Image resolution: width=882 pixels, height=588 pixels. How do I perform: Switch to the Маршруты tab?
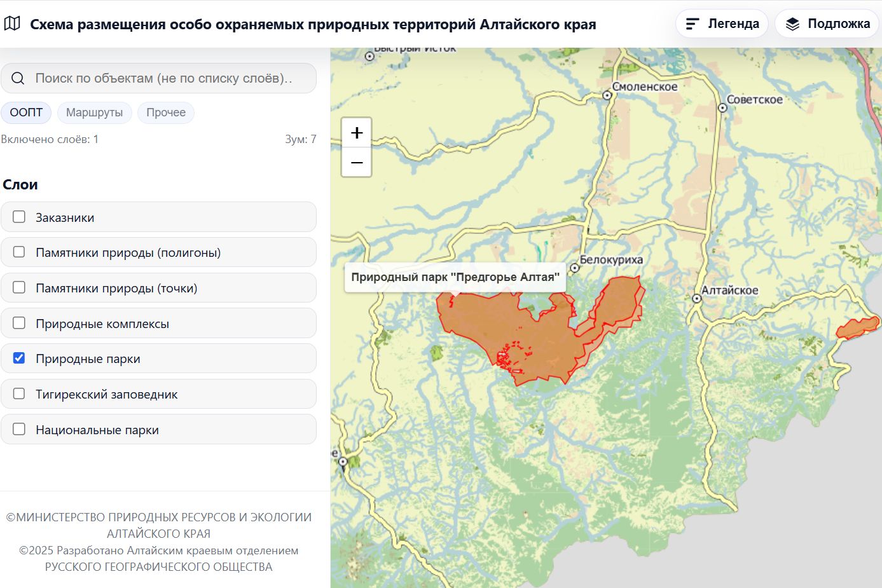[94, 113]
